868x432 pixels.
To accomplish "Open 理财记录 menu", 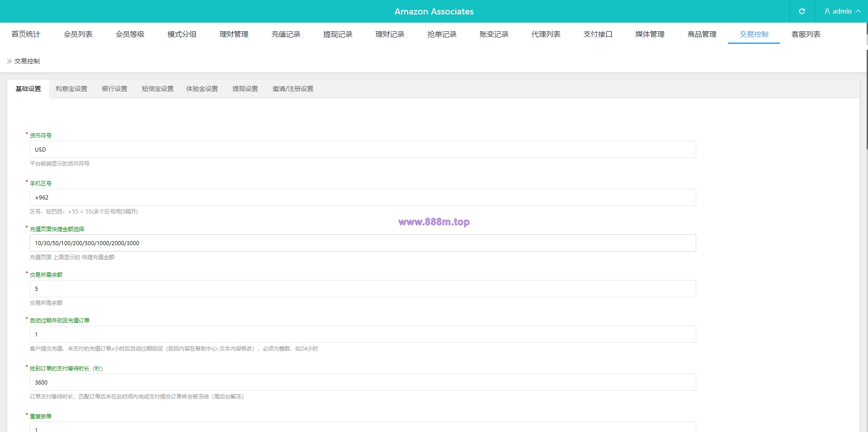I will (x=390, y=34).
